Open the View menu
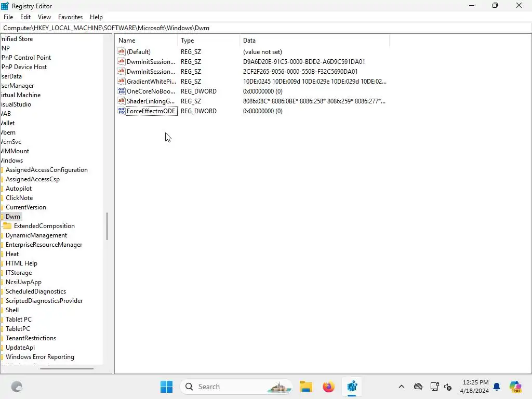 coord(44,17)
